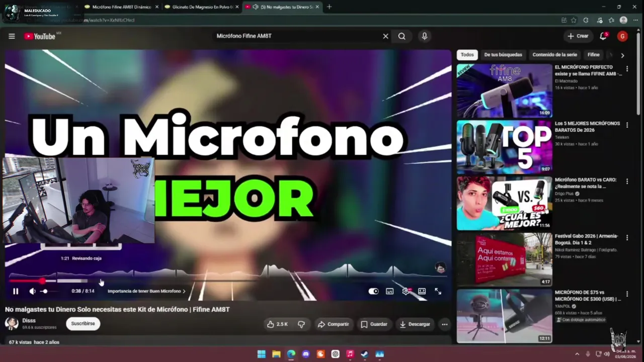The width and height of the screenshot is (644, 362).
Task: Toggle subtitles in the player
Action: (389, 291)
